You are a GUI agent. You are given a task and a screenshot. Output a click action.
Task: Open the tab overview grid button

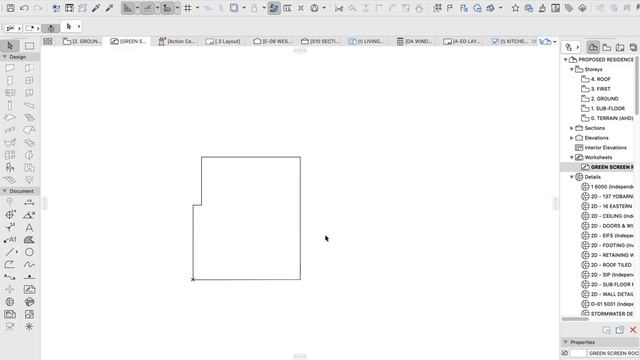click(x=48, y=41)
